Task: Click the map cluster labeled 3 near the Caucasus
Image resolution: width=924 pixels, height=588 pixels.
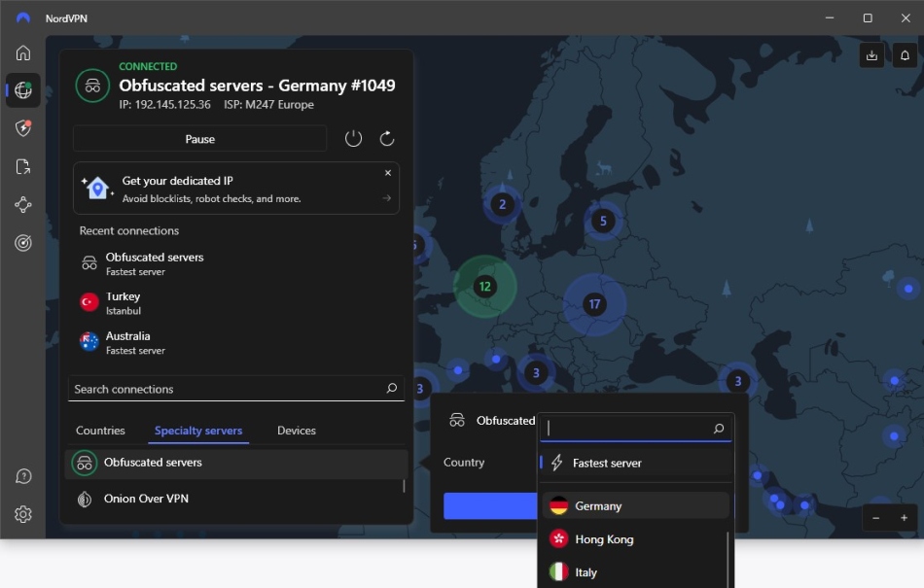Action: 738,381
